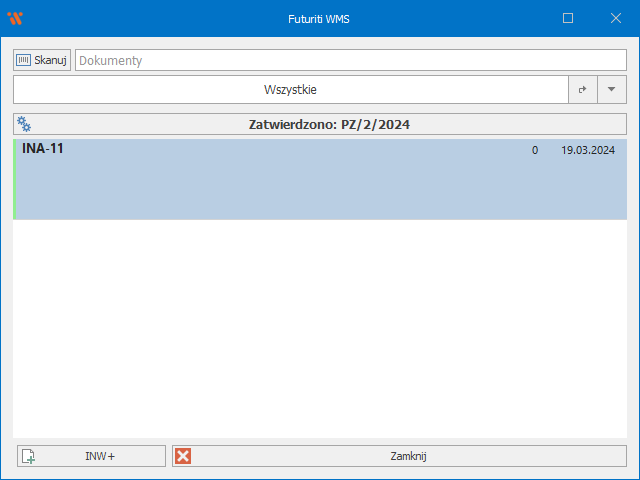Click the date 19.03.2024 in the row
This screenshot has height=480, width=640.
(587, 151)
